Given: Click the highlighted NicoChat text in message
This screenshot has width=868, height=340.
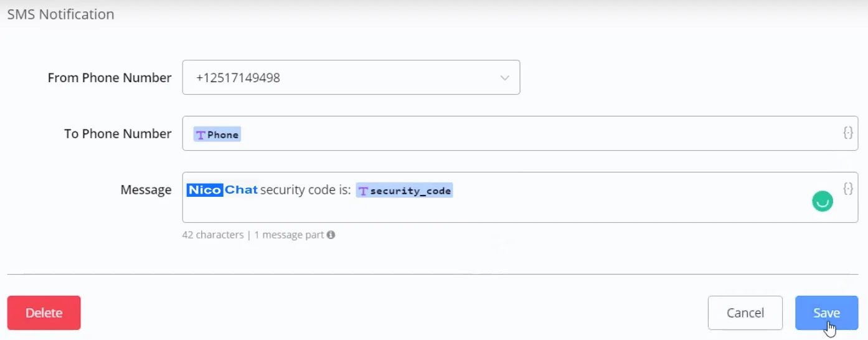Looking at the screenshot, I should click(222, 190).
